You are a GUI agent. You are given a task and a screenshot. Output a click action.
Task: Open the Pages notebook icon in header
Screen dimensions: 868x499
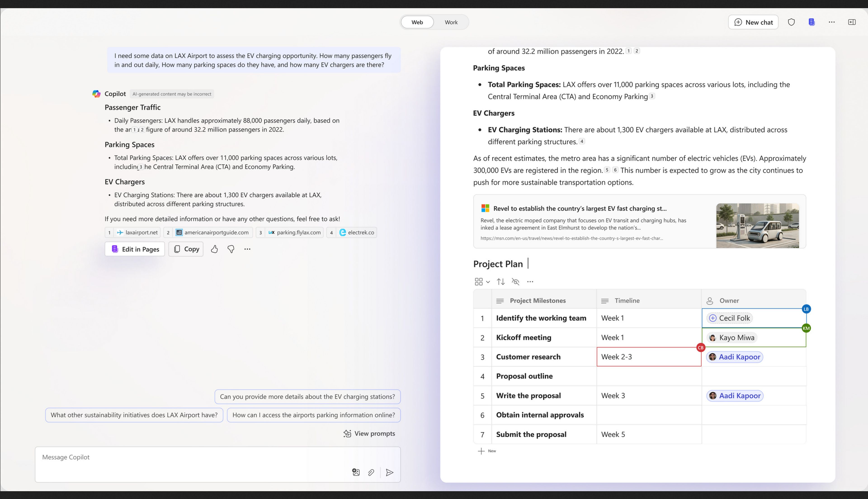click(811, 22)
